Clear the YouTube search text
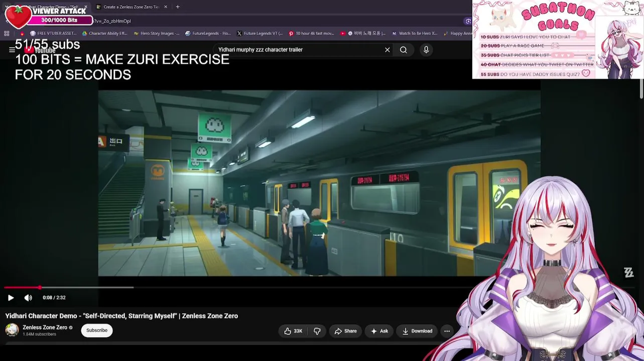This screenshot has width=644, height=361. tap(387, 50)
